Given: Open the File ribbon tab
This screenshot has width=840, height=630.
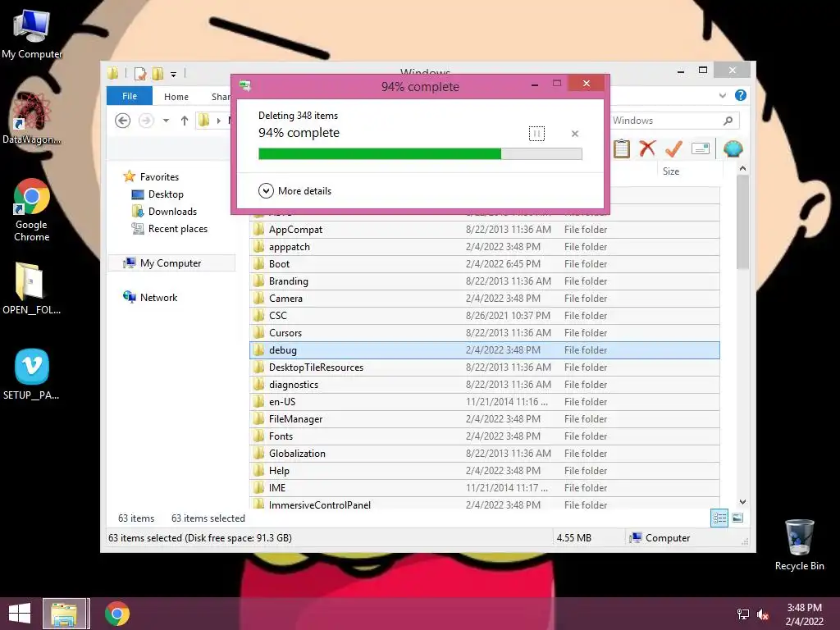Looking at the screenshot, I should pos(130,96).
